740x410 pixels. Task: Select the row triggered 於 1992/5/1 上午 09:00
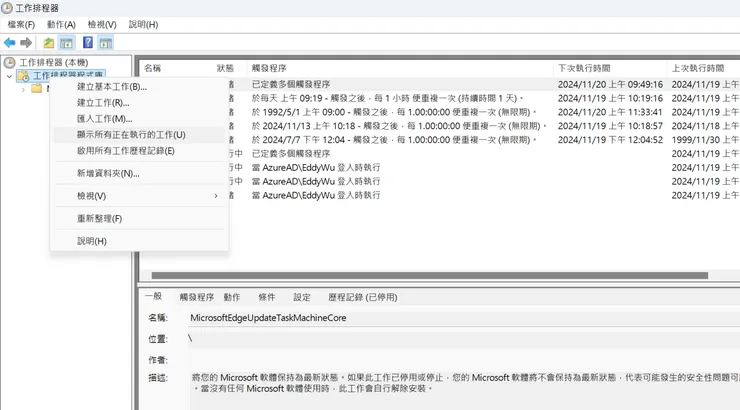(x=440, y=112)
